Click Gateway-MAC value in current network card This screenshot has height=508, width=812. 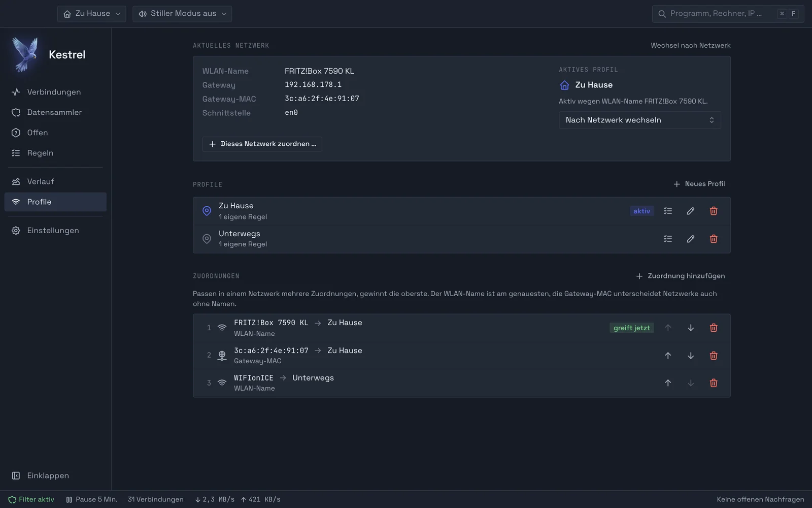(x=322, y=99)
